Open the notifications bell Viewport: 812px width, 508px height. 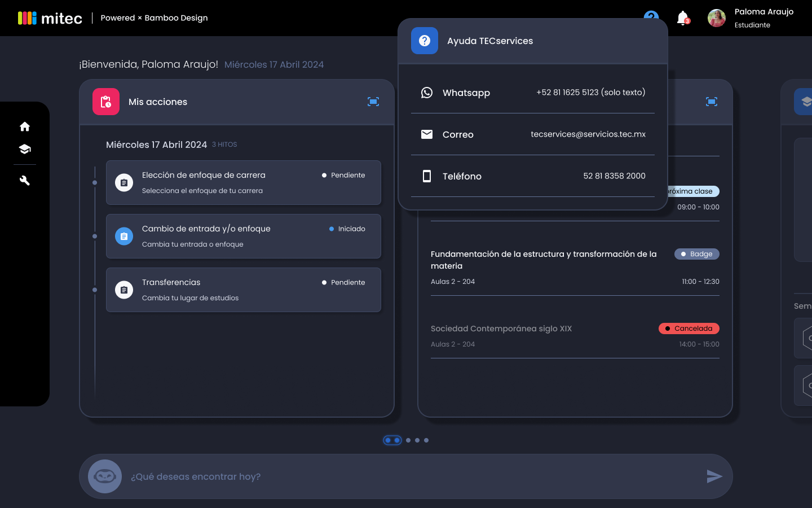point(683,18)
